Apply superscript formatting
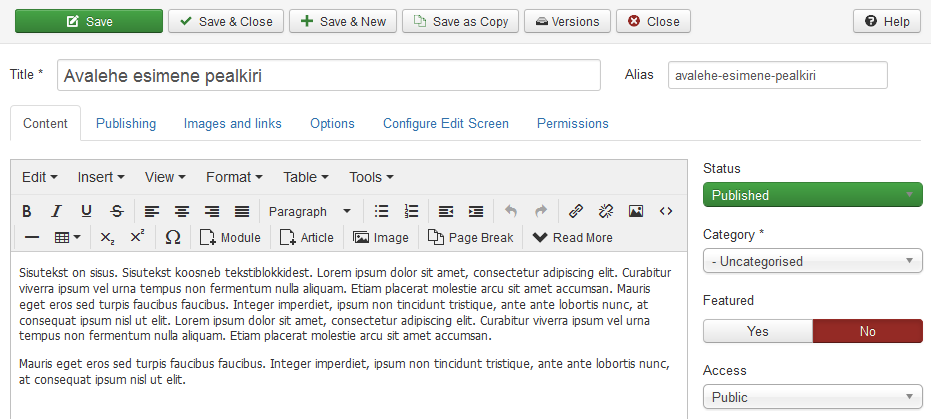 coord(137,237)
